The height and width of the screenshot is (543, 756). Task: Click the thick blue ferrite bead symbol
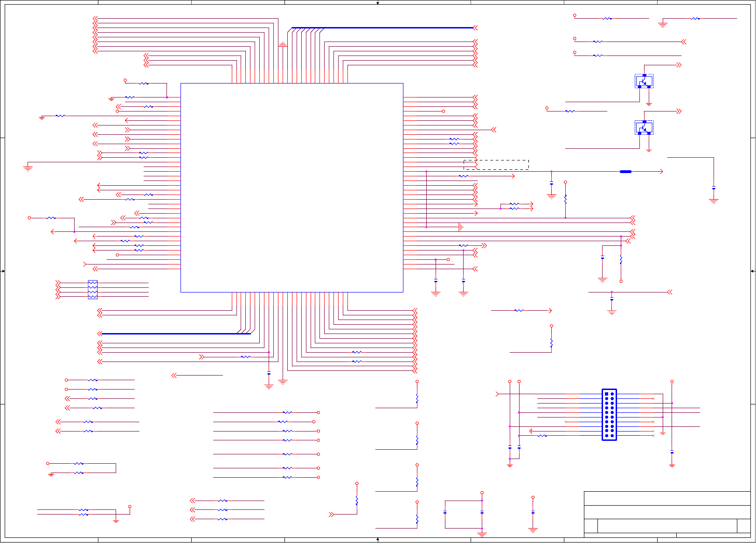click(x=626, y=172)
